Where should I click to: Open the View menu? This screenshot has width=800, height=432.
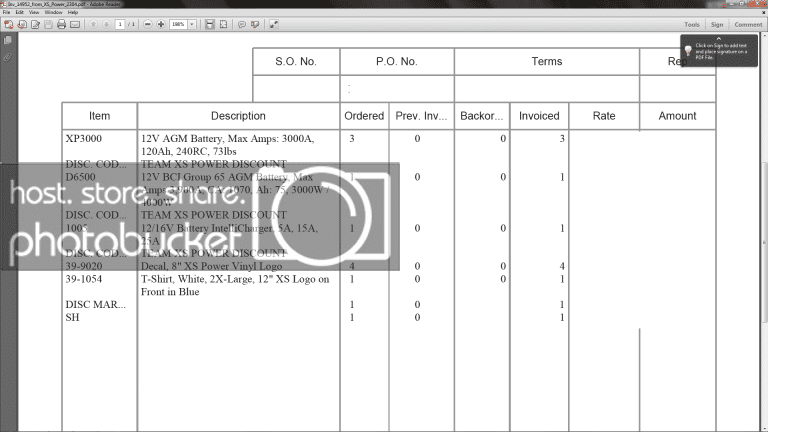tap(34, 12)
